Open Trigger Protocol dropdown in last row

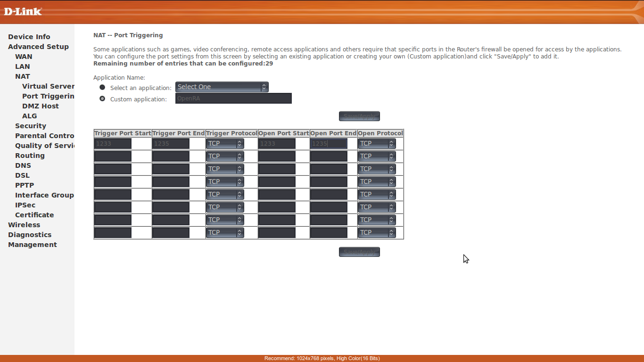click(225, 232)
